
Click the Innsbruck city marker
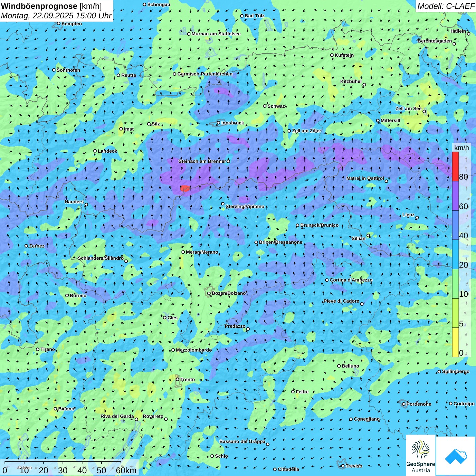[x=218, y=123]
